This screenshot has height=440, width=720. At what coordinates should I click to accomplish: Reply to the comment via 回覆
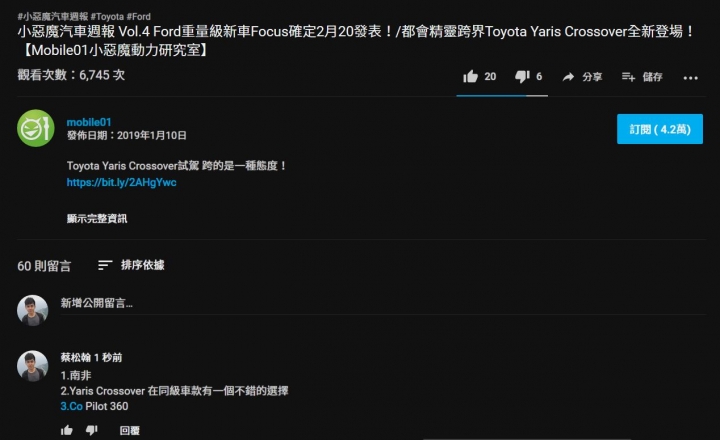[x=129, y=430]
